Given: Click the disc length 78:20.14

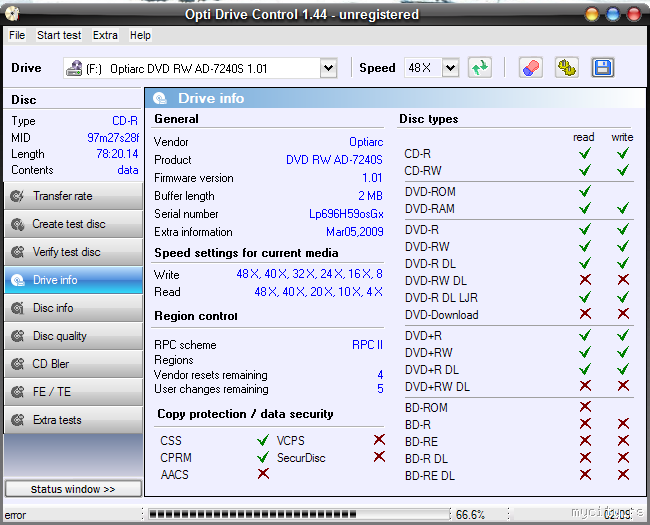Looking at the screenshot, I should pos(117,154).
